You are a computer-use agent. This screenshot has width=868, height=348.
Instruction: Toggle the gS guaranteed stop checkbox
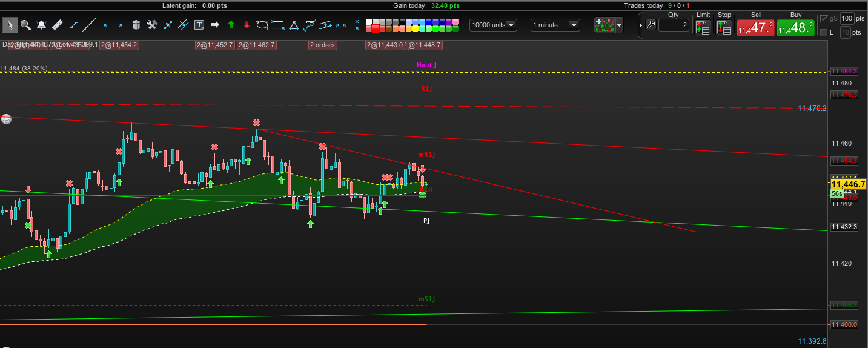click(x=823, y=18)
